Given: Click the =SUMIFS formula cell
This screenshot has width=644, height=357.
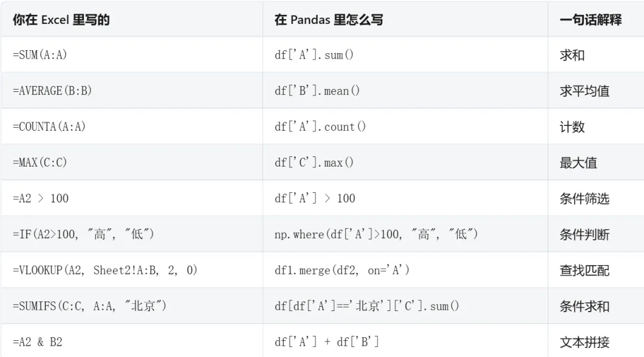Looking at the screenshot, I should pyautogui.click(x=89, y=306).
